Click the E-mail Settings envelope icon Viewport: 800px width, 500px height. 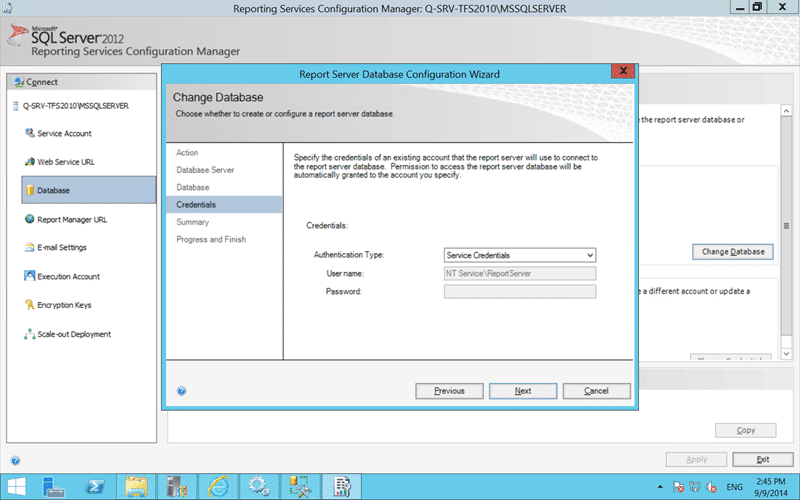pyautogui.click(x=30, y=247)
